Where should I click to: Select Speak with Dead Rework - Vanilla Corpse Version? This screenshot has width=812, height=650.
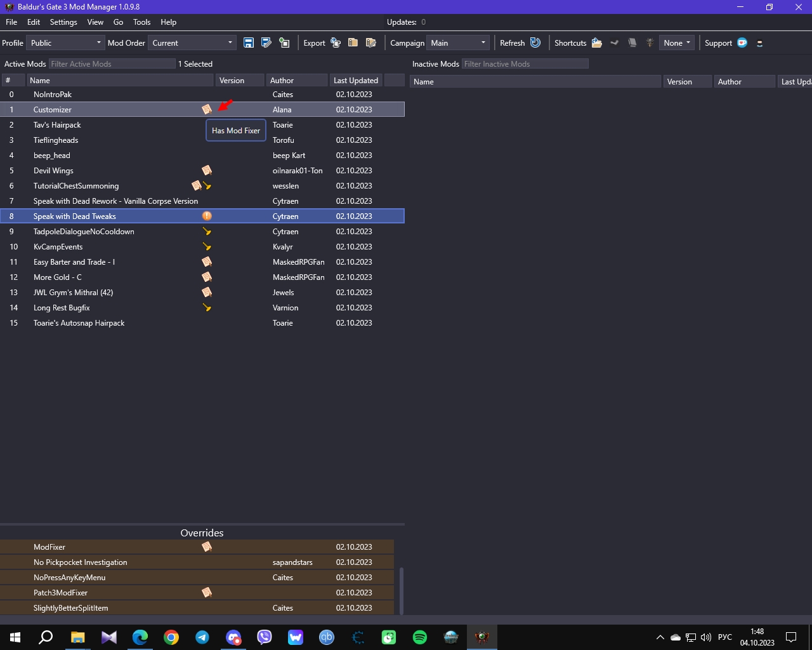coord(202,201)
